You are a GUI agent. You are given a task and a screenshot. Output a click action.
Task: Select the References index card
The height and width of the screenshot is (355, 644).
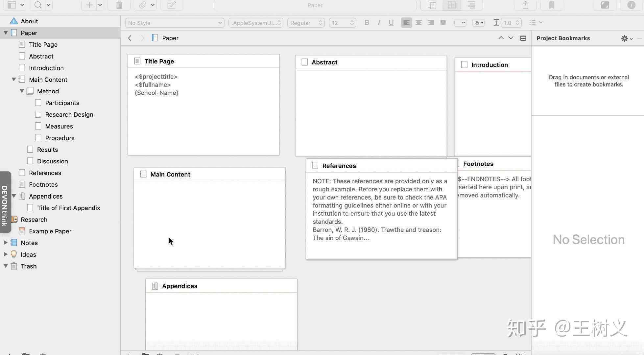point(381,209)
